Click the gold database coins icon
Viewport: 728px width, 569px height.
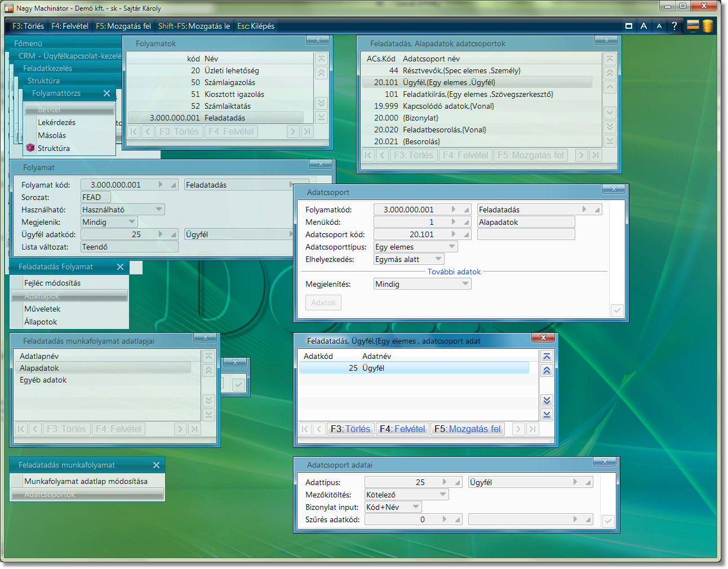(708, 26)
